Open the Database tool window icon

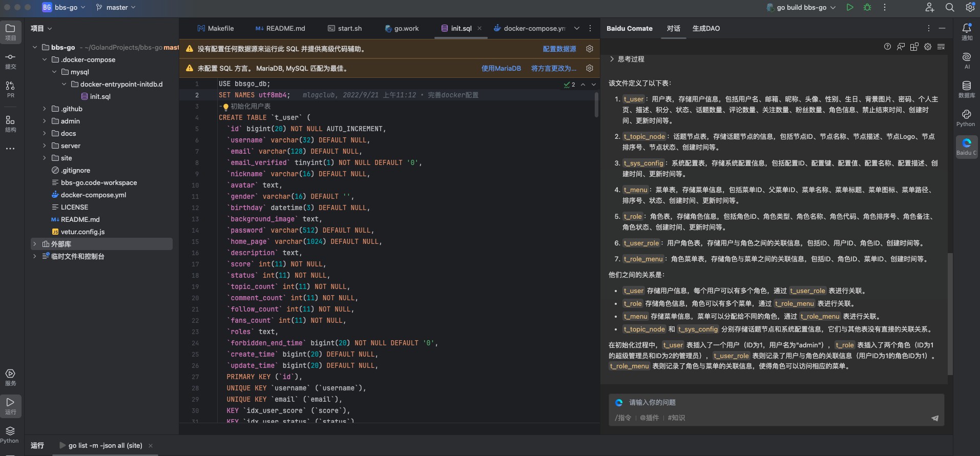pyautogui.click(x=967, y=89)
